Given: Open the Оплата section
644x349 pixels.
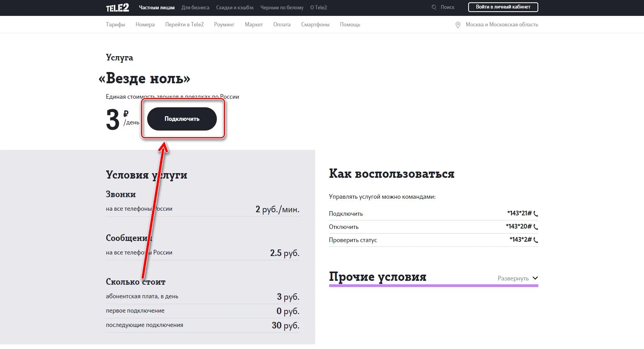Looking at the screenshot, I should [x=282, y=24].
